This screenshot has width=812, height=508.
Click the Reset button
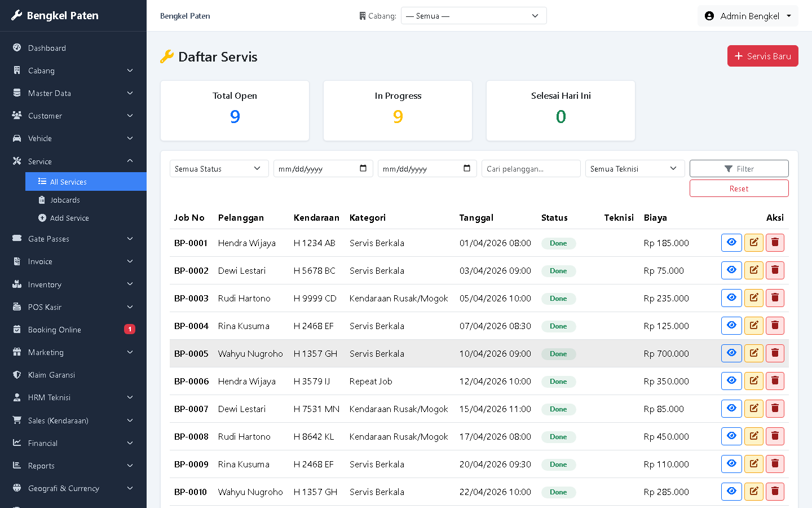[x=739, y=189]
